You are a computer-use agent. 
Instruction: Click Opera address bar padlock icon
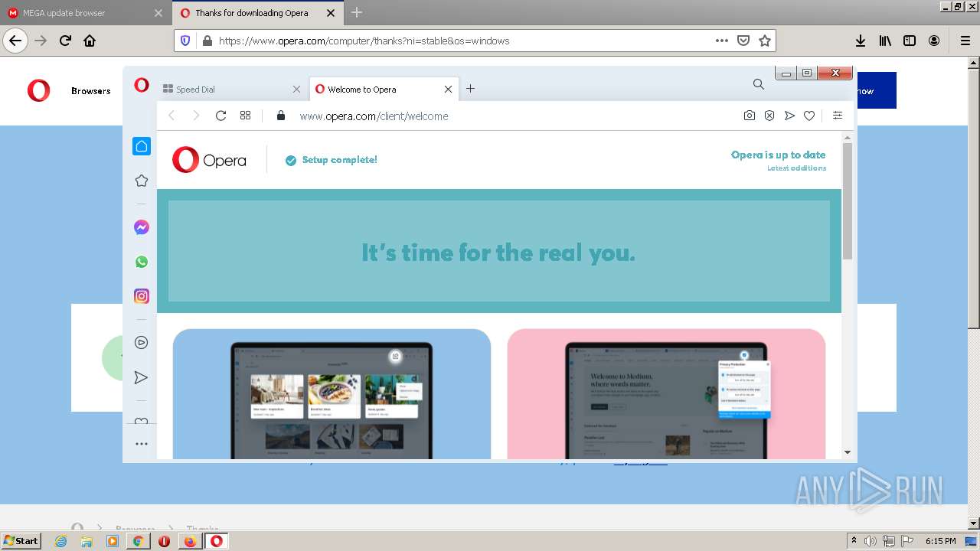(x=281, y=116)
